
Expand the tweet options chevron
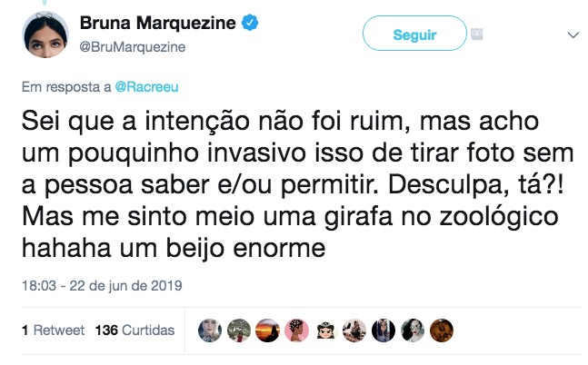coord(573,35)
